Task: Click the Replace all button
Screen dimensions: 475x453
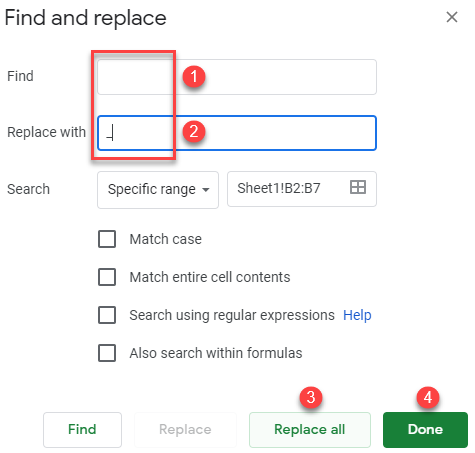Action: click(x=310, y=430)
